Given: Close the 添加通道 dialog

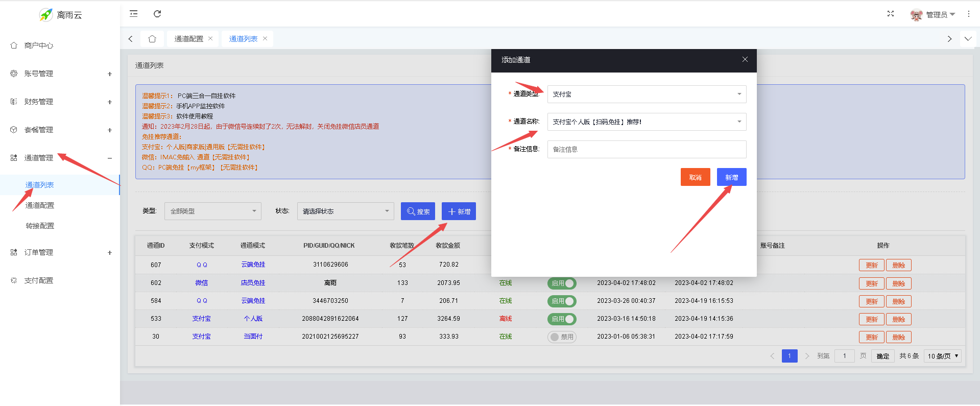Looking at the screenshot, I should point(745,60).
